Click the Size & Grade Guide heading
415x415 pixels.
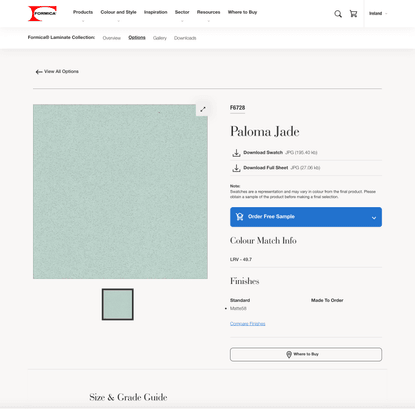(x=128, y=397)
